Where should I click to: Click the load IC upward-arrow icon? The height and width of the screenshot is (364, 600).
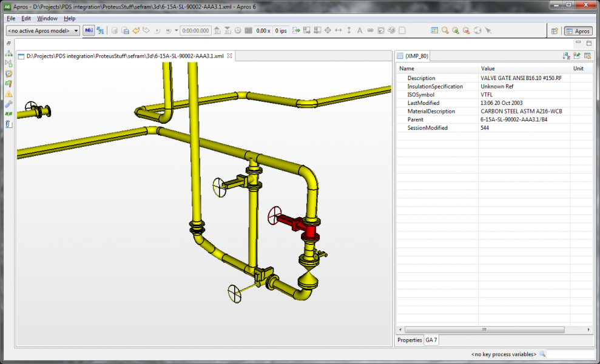click(217, 30)
